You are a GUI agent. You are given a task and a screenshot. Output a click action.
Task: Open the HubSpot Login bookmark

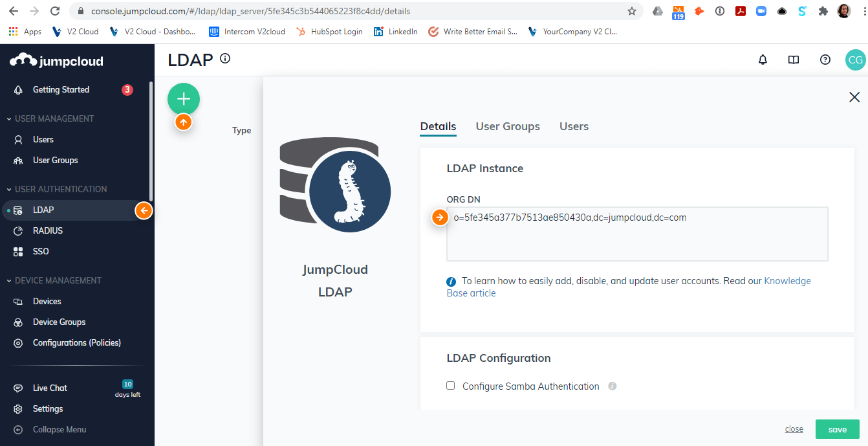pos(329,31)
